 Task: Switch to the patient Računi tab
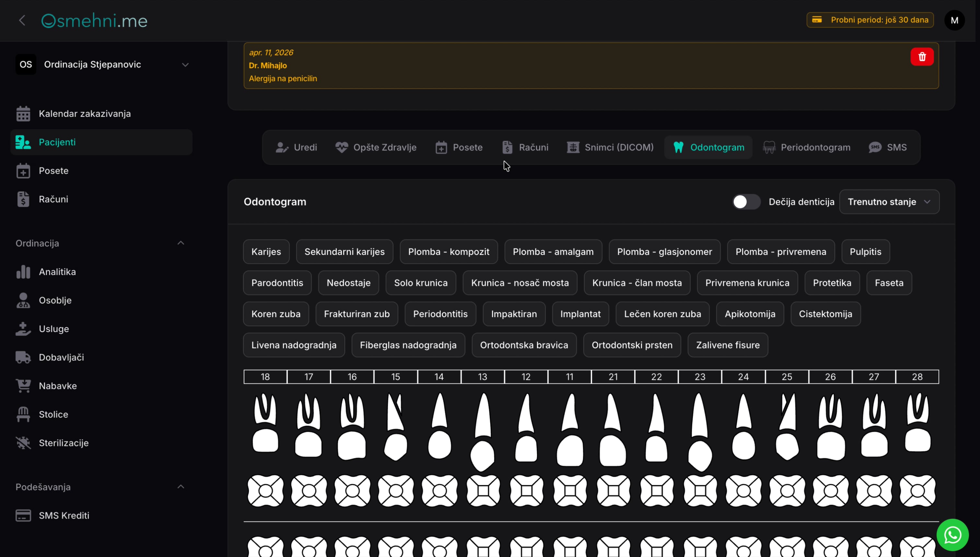point(525,147)
